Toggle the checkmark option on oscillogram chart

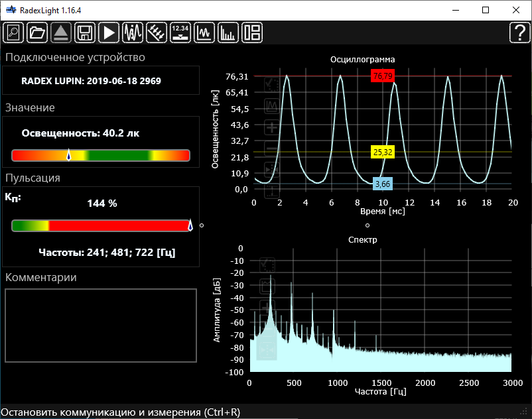(272, 84)
